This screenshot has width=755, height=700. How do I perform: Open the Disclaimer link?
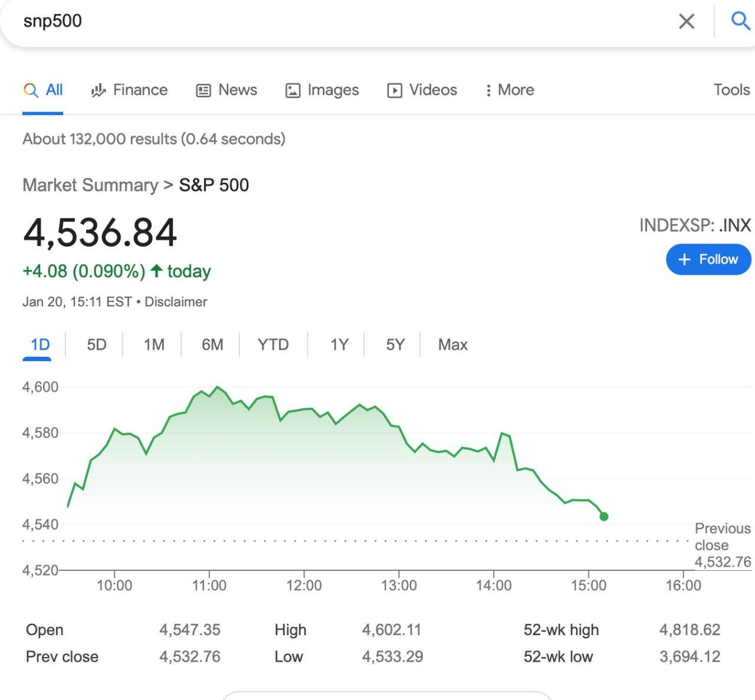(x=176, y=302)
